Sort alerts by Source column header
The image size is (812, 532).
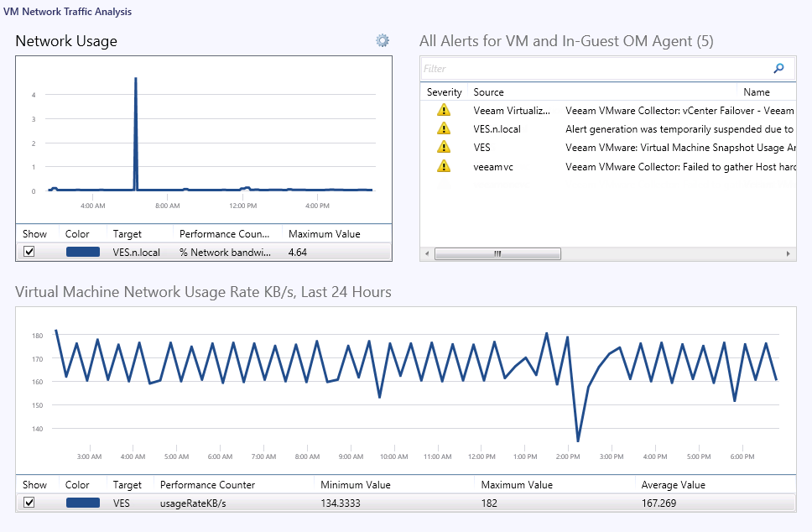pos(488,92)
